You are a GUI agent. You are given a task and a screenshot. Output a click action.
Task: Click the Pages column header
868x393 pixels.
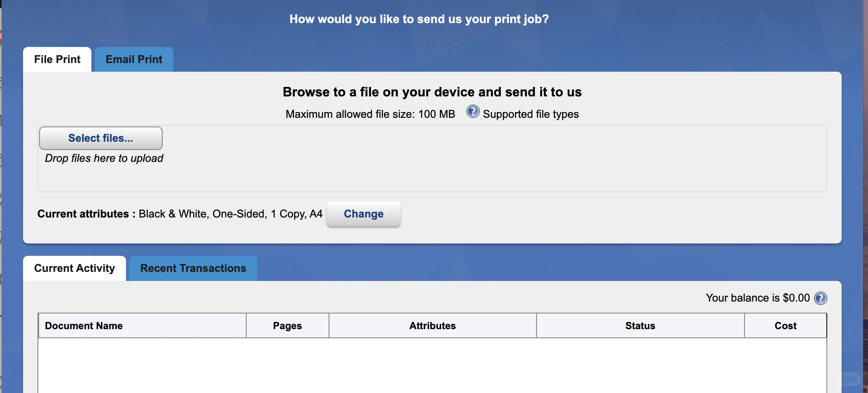coord(287,326)
